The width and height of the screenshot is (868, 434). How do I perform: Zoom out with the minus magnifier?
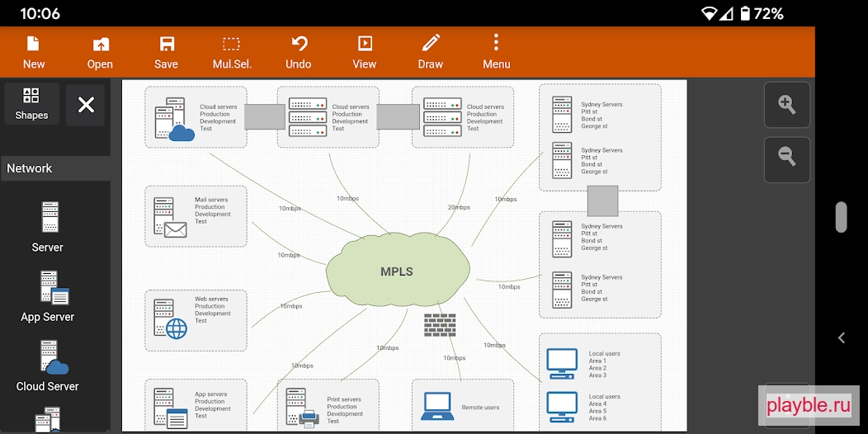(x=786, y=159)
